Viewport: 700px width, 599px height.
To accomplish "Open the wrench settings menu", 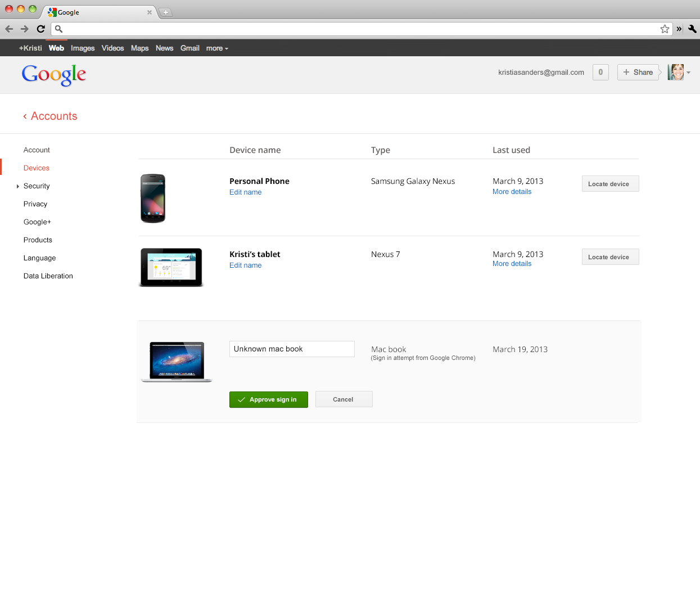I will (x=692, y=29).
